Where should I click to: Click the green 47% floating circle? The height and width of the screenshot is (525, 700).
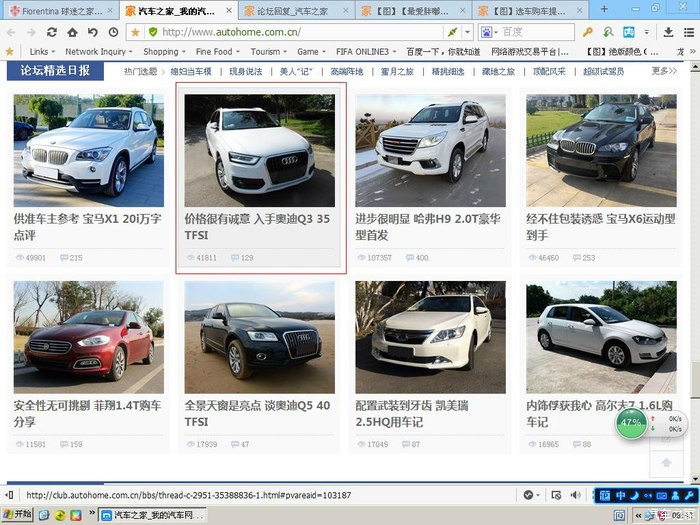[x=631, y=423]
